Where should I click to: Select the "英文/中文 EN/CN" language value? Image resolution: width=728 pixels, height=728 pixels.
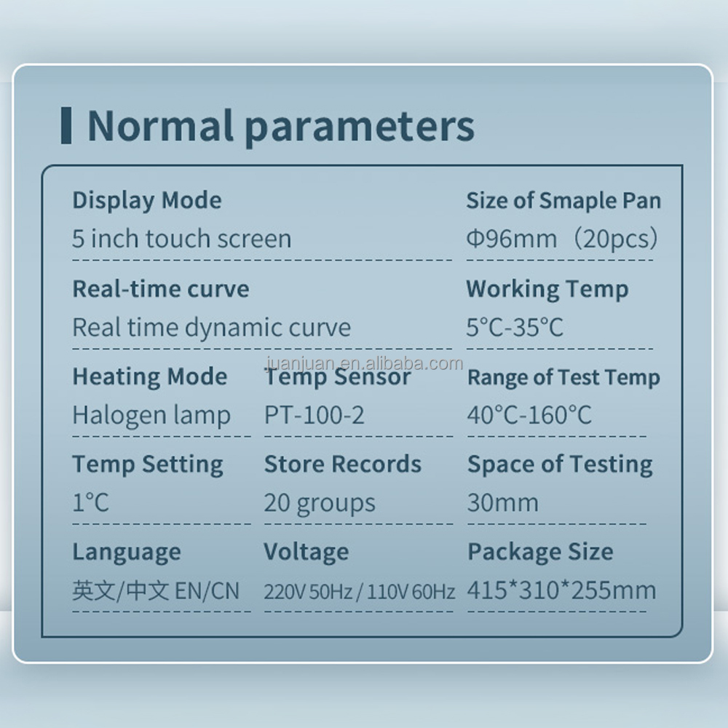[x=155, y=590]
